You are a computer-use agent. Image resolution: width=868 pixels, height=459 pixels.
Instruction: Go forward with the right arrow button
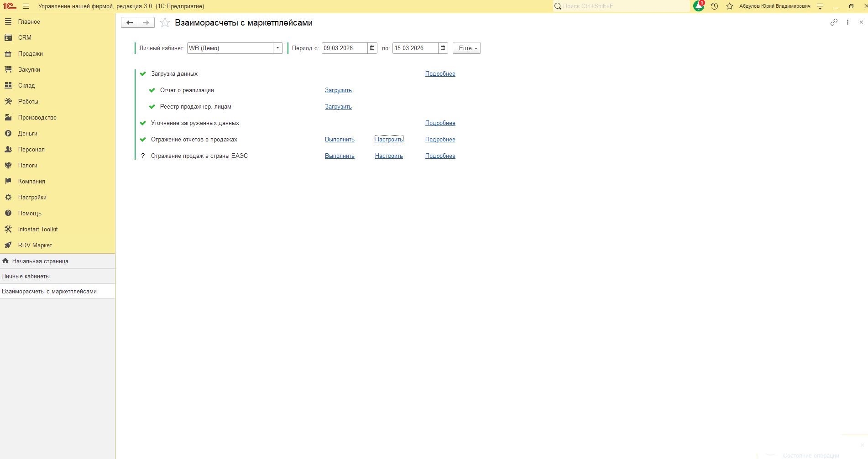(x=146, y=23)
